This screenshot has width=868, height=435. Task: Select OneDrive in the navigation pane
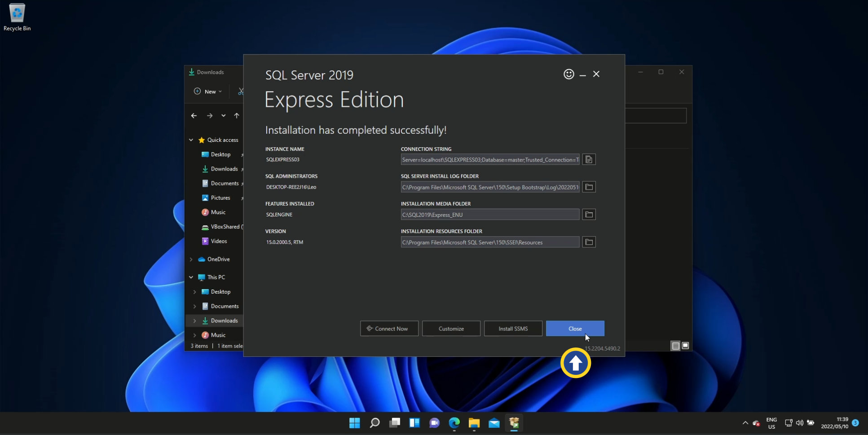click(x=214, y=259)
